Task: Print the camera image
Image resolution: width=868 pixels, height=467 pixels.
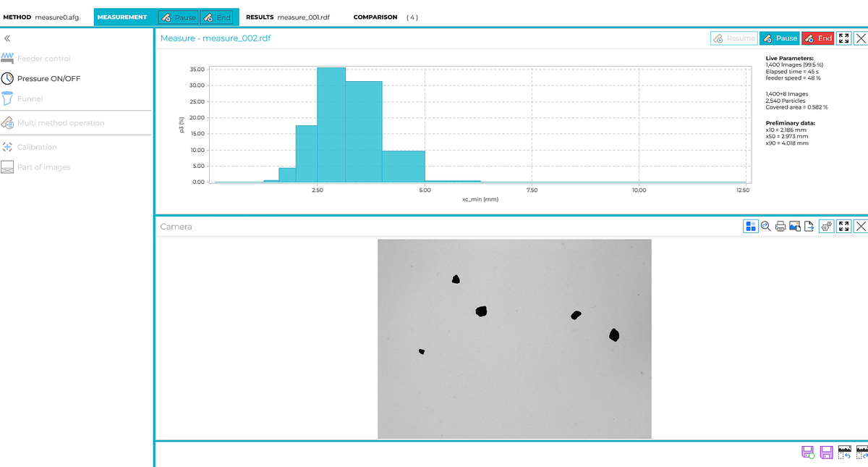Action: (x=780, y=227)
